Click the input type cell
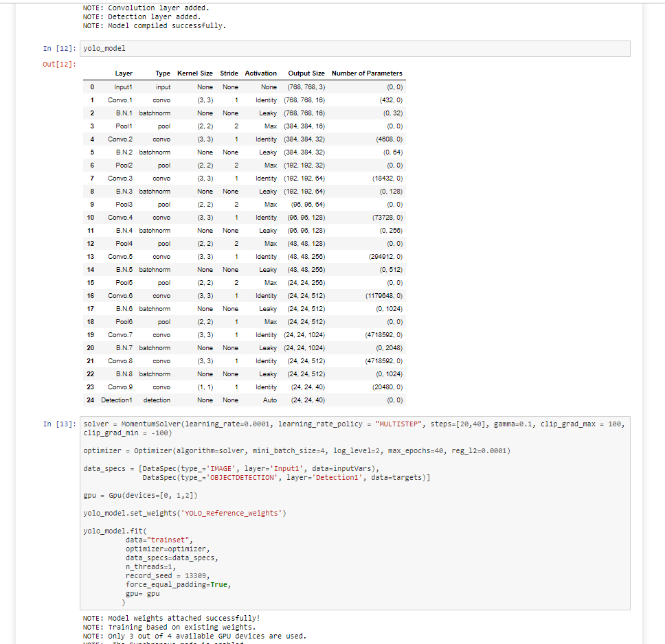This screenshot has width=665, height=644. point(164,87)
